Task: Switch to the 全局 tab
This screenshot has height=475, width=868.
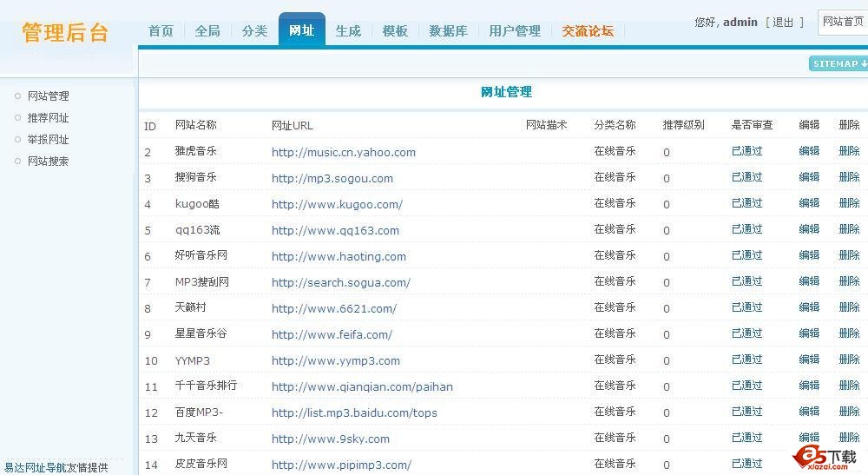Action: tap(207, 30)
